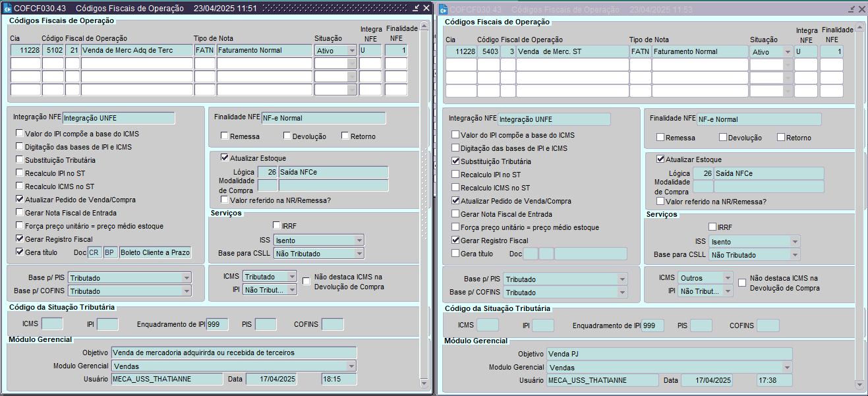The height and width of the screenshot is (396, 868).
Task: Toggle Atualizar Estoque in the right window
Action: (660, 159)
